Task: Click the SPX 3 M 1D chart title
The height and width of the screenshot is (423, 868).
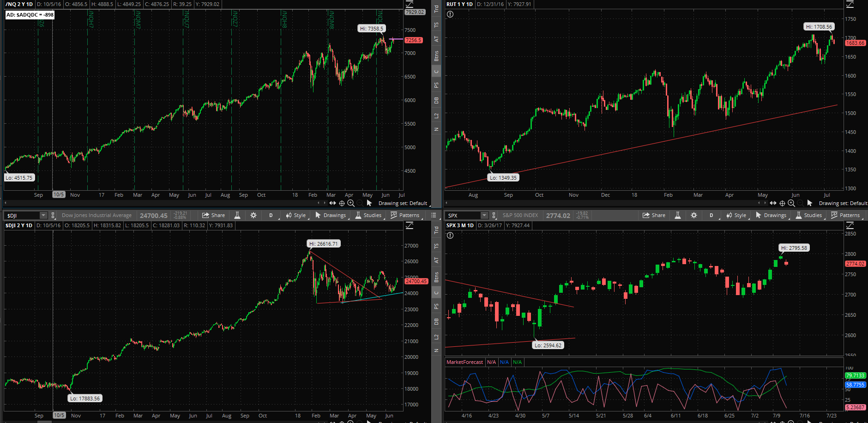Action: [460, 225]
